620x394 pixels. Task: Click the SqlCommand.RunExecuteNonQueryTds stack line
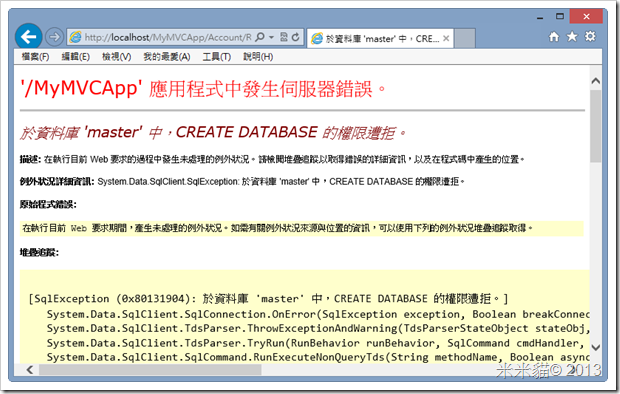tap(318, 357)
